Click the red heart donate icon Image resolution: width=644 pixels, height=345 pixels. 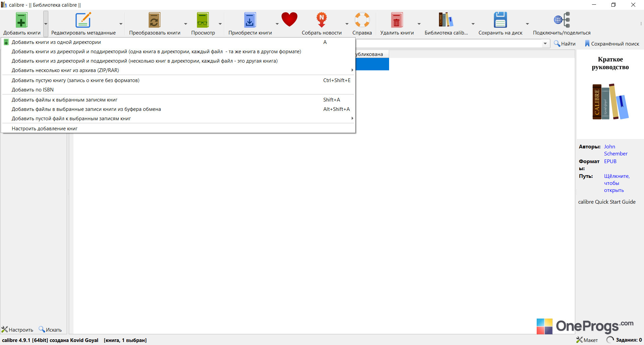click(289, 19)
